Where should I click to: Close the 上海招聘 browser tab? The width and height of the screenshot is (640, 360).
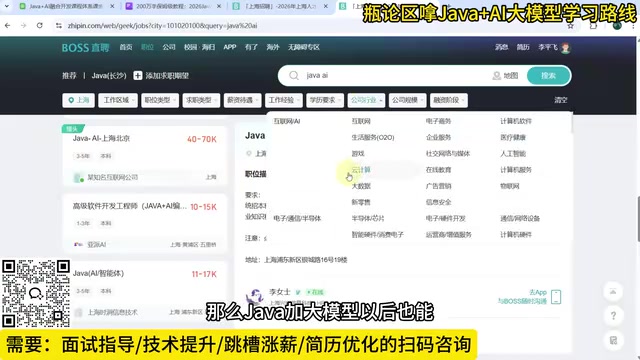click(x=326, y=7)
